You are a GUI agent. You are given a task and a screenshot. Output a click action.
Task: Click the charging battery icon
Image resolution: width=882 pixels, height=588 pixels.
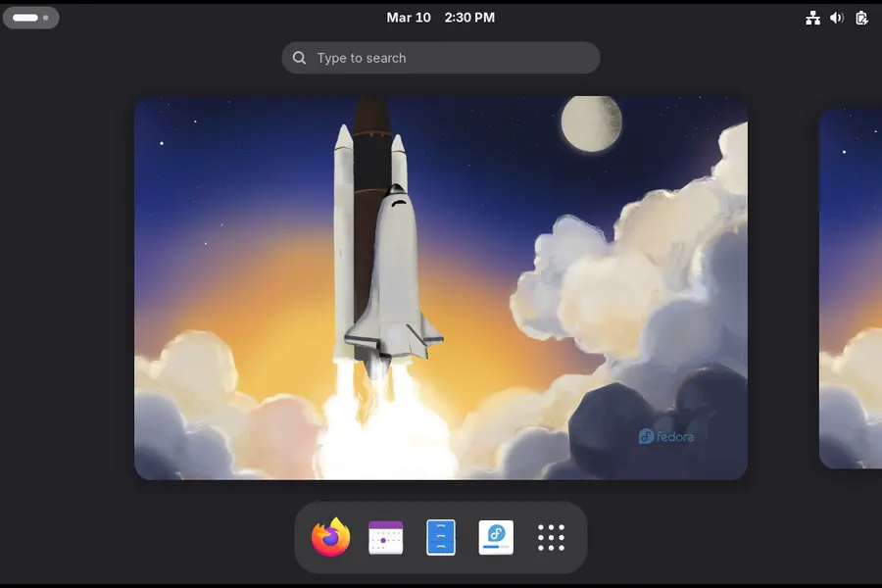tap(859, 17)
